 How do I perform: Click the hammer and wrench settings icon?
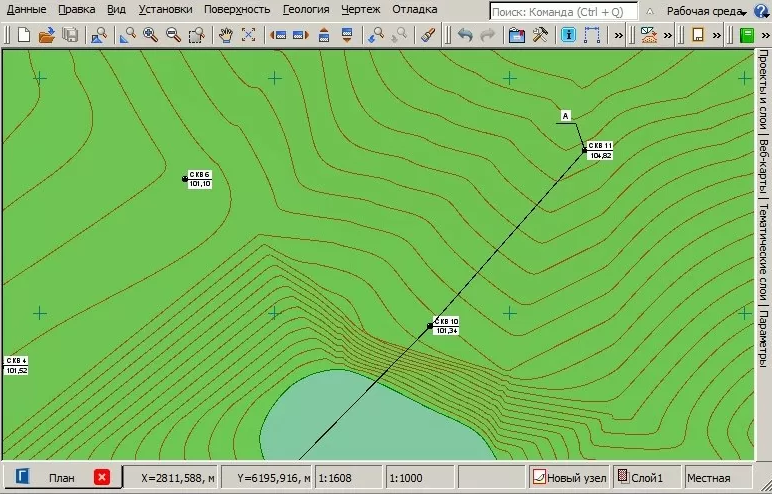point(541,34)
